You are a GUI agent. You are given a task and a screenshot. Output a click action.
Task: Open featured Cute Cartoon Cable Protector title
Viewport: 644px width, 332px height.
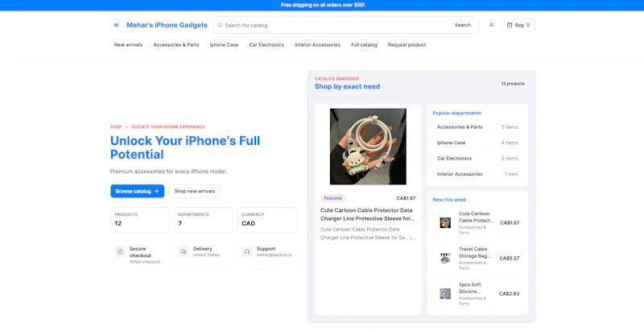[368, 214]
